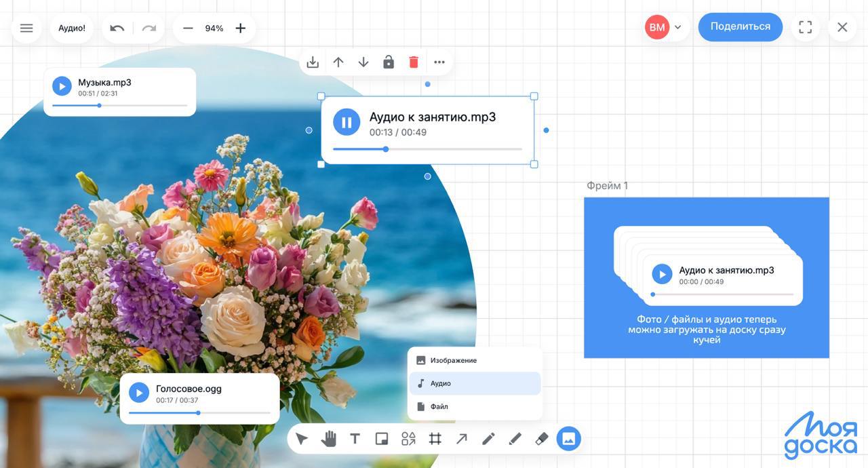
Task: Close the board with X
Action: click(x=842, y=27)
